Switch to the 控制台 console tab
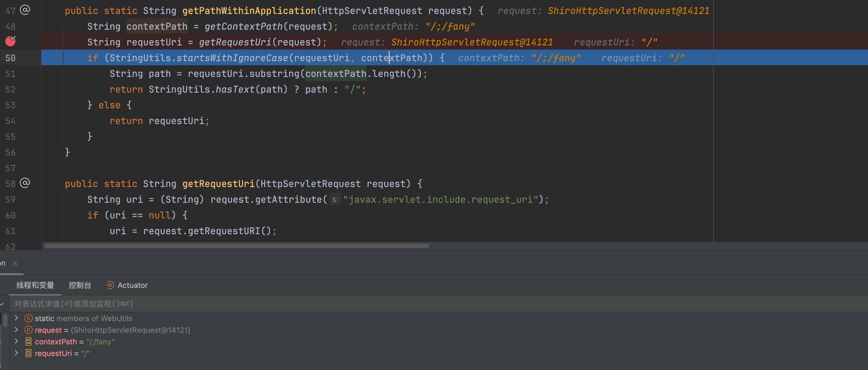The height and width of the screenshot is (370, 868). [x=80, y=285]
